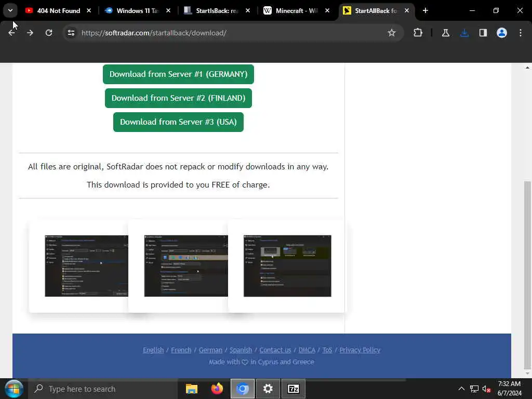Viewport: 532px width, 399px height.
Task: Close the StartAllBack tab
Action: pyautogui.click(x=406, y=11)
